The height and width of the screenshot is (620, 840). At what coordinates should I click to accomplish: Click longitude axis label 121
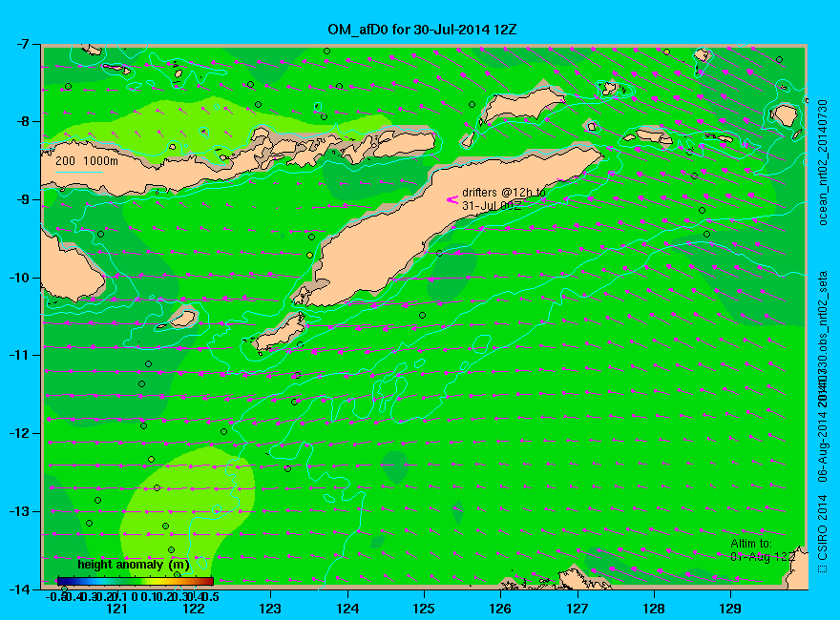point(117,609)
